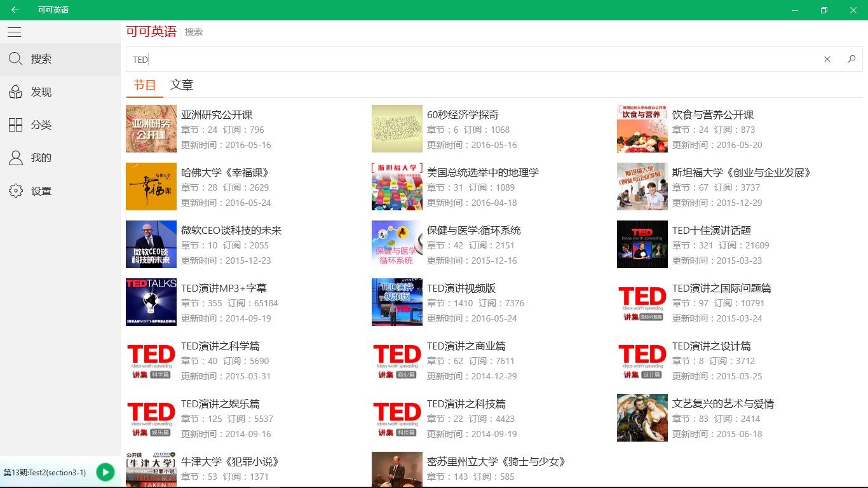Select the TED演讲MP3+字幕 title
868x488 pixels.
[224, 288]
